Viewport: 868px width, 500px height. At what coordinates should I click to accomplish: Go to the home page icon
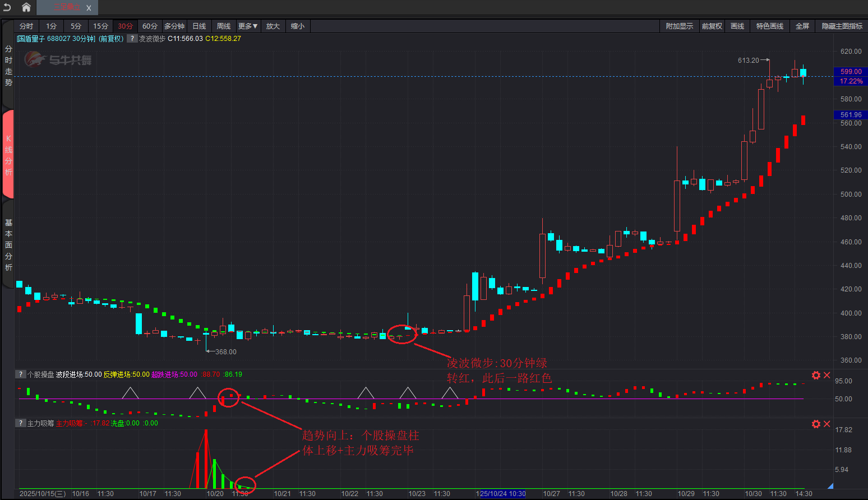(x=26, y=7)
